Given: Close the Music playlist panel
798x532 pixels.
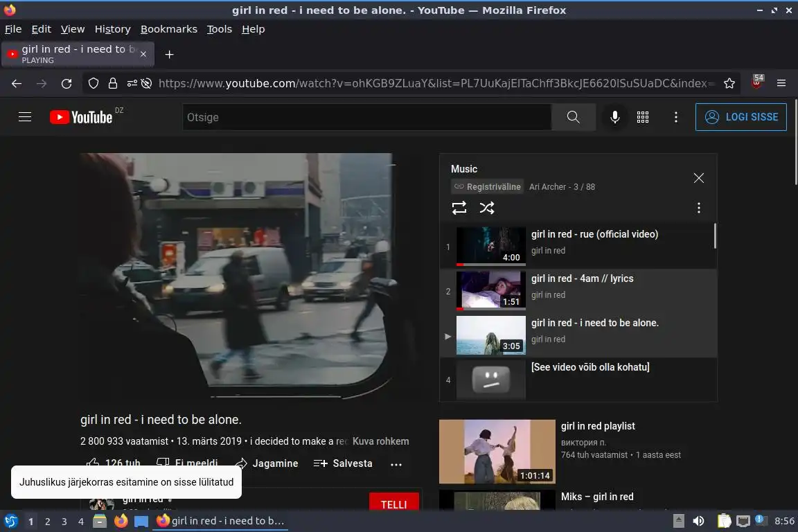Looking at the screenshot, I should 699,177.
